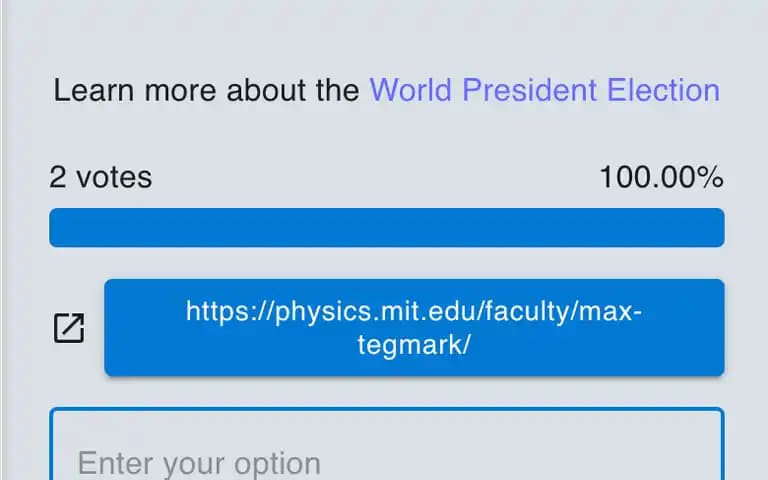The height and width of the screenshot is (480, 768).
Task: Select the blue max-tegmark URL button
Action: [x=414, y=328]
